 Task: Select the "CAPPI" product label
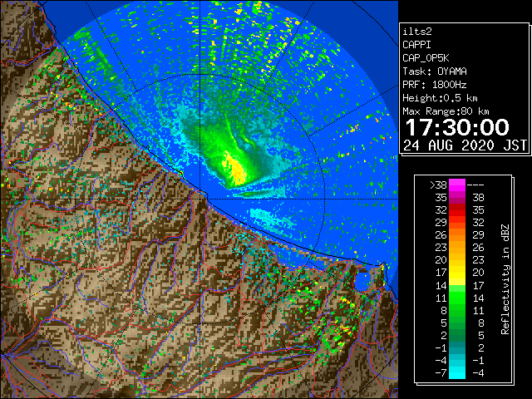pos(416,45)
